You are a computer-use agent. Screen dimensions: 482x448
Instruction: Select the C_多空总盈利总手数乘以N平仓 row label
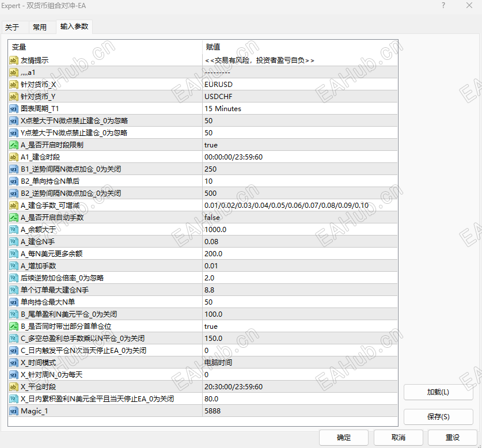(x=83, y=339)
